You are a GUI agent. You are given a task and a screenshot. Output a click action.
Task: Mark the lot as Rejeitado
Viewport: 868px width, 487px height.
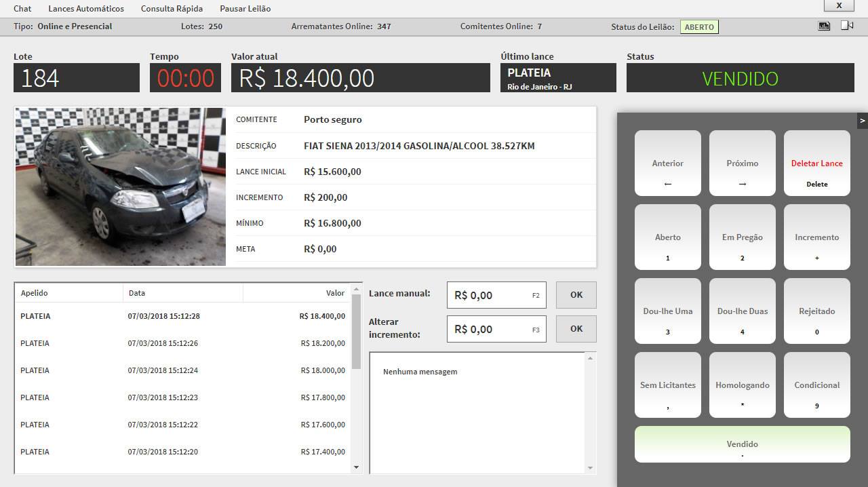click(816, 311)
